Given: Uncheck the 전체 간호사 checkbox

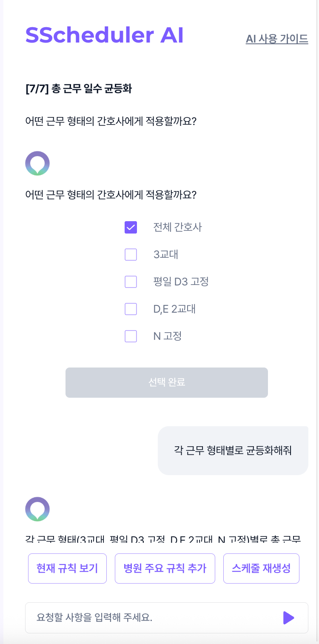Looking at the screenshot, I should pyautogui.click(x=131, y=228).
